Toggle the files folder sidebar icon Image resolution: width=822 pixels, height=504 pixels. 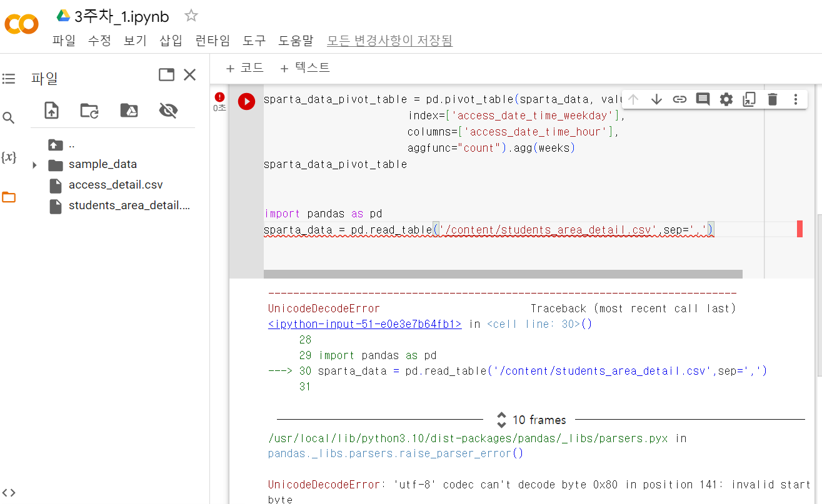coord(9,197)
